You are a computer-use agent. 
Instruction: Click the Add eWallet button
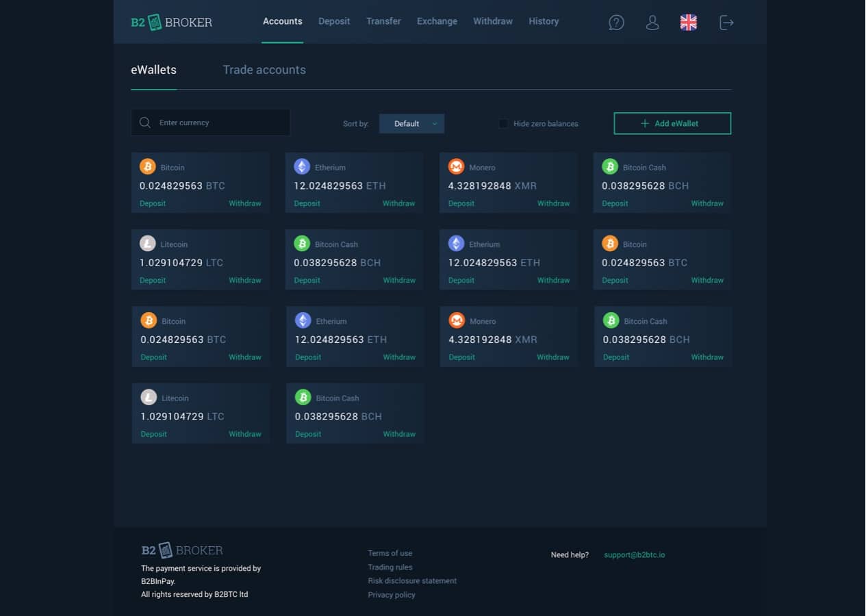tap(672, 123)
